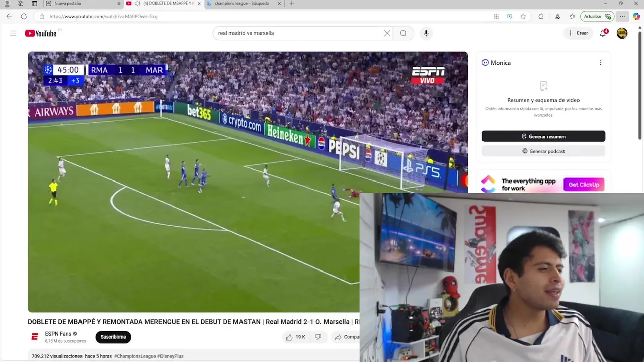644x362 pixels.
Task: Mute the tab via its speaker icon
Action: [137, 4]
